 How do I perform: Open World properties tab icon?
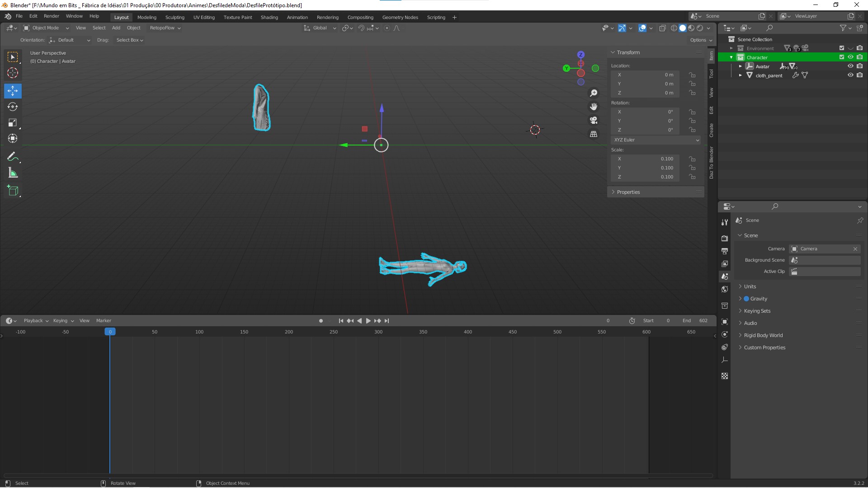(x=725, y=289)
